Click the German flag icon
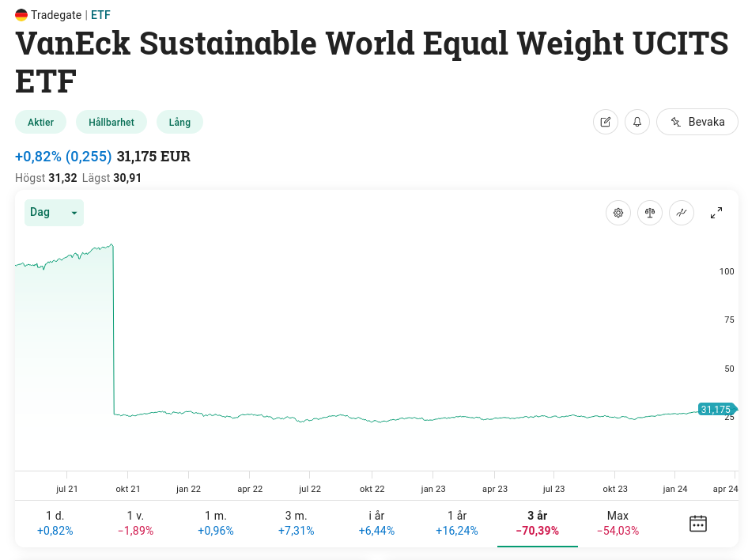 pos(21,14)
